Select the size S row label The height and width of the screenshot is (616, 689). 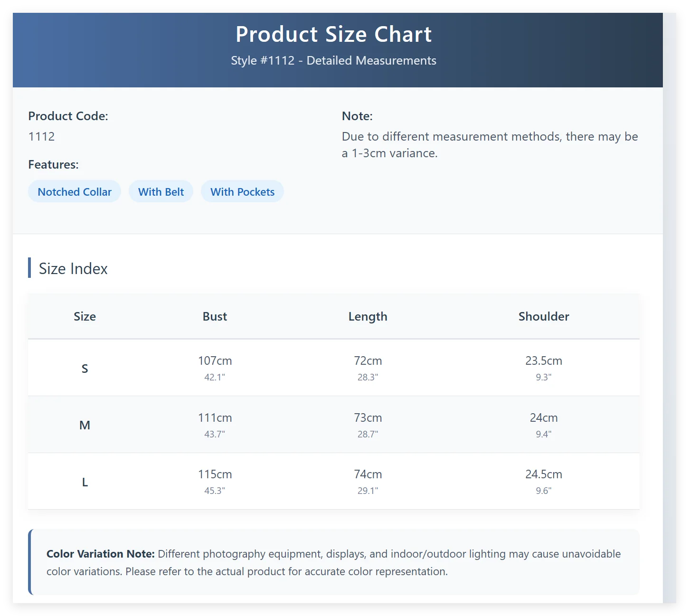tap(85, 369)
